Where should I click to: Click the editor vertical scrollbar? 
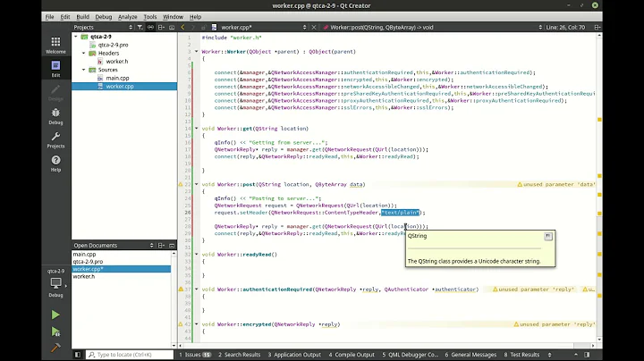click(x=599, y=189)
